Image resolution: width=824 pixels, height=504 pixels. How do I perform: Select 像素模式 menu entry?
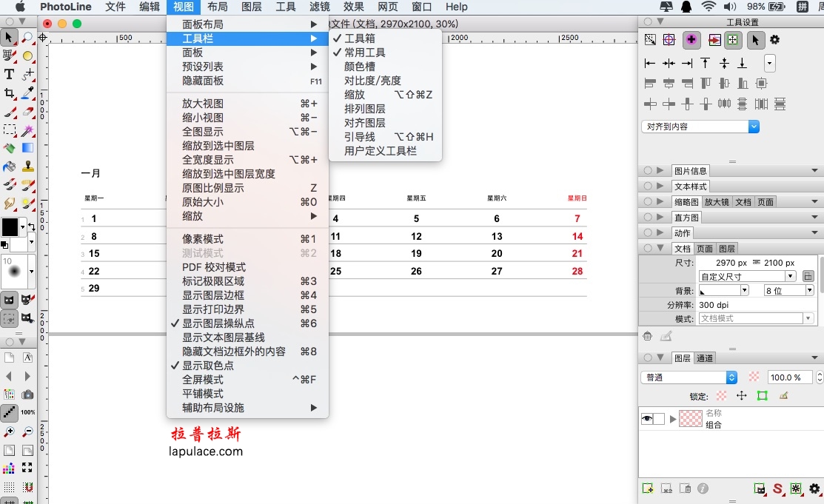[x=247, y=239]
